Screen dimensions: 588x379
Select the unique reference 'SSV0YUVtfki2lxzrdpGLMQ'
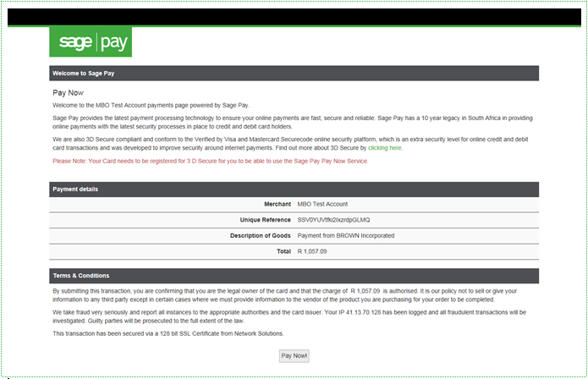click(x=333, y=220)
